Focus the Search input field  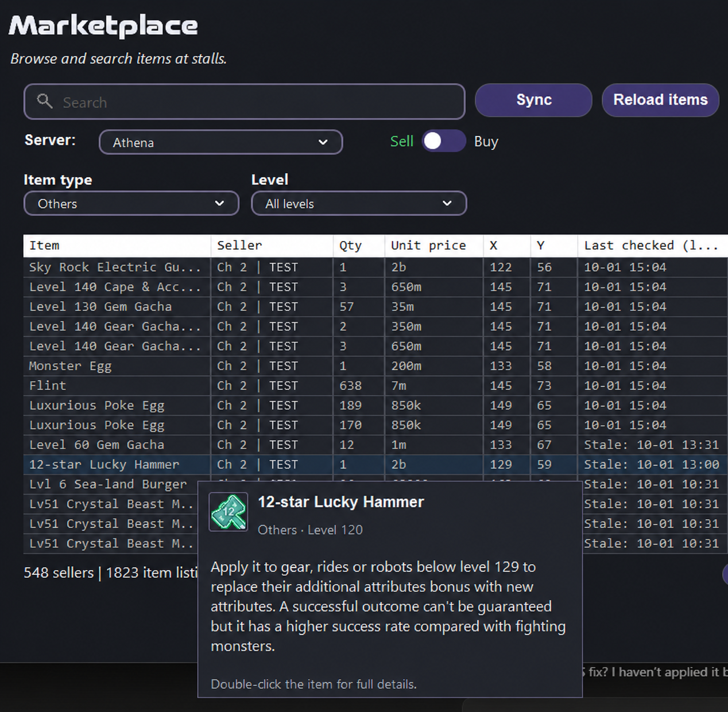245,102
